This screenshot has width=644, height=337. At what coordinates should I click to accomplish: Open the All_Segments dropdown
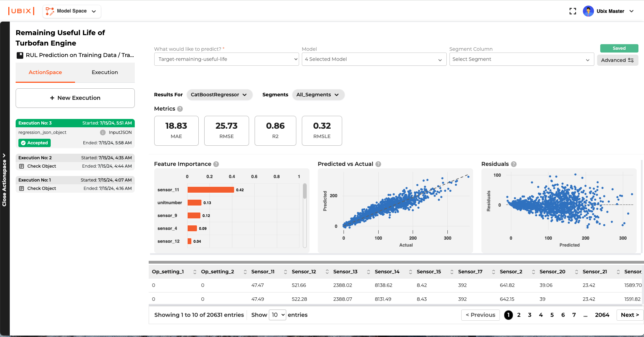point(318,95)
